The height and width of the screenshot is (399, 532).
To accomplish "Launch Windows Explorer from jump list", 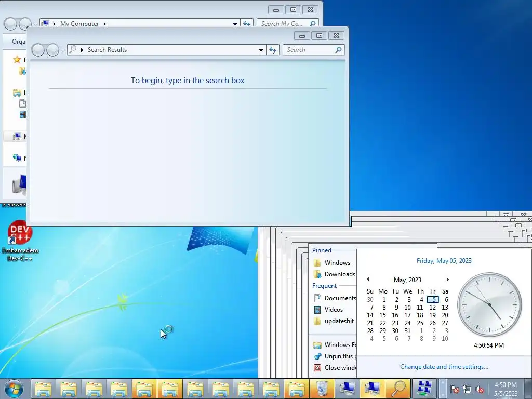I will coord(334,345).
